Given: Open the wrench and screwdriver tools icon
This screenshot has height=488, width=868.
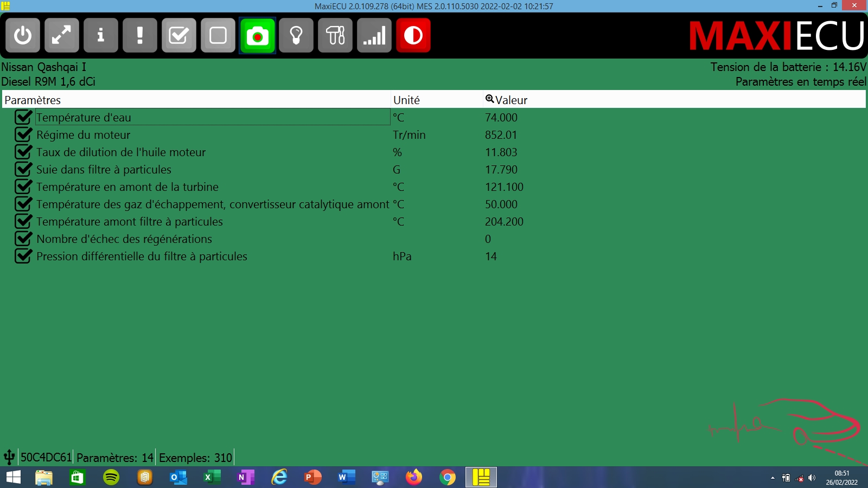Looking at the screenshot, I should click(x=335, y=35).
